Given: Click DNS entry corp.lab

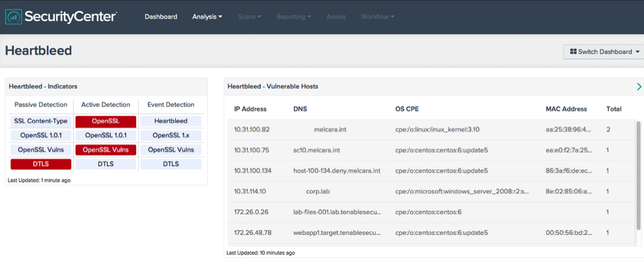Looking at the screenshot, I should [319, 191].
